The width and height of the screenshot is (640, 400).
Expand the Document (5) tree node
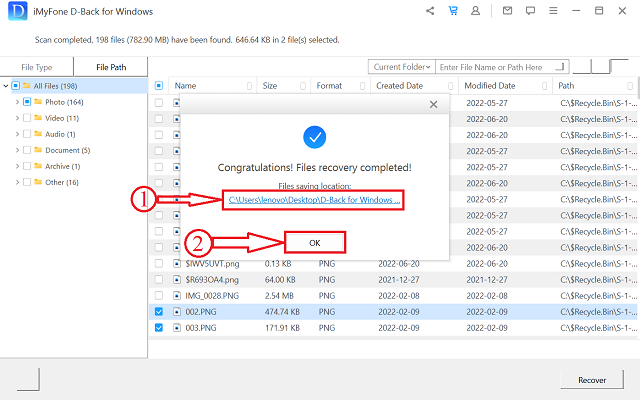tap(17, 150)
